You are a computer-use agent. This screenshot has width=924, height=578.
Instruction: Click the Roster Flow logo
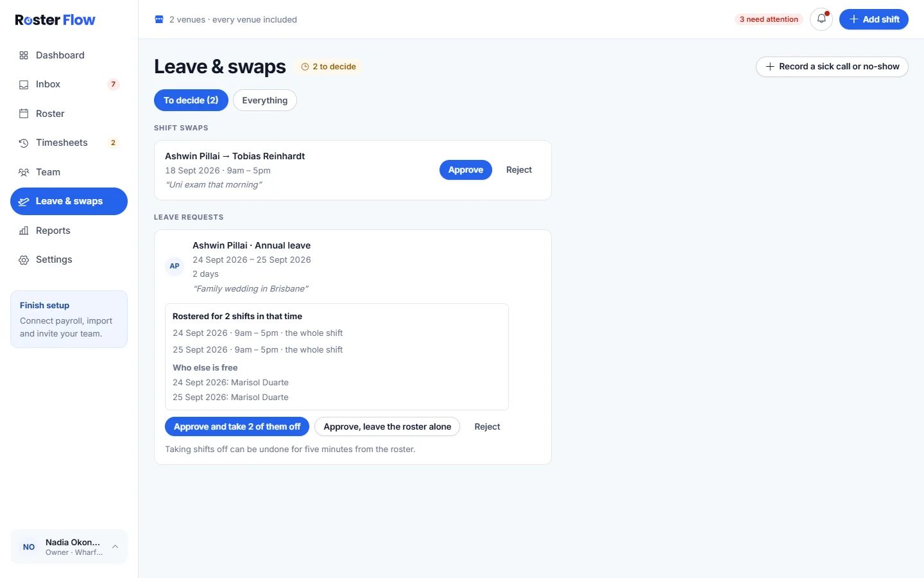coord(55,20)
